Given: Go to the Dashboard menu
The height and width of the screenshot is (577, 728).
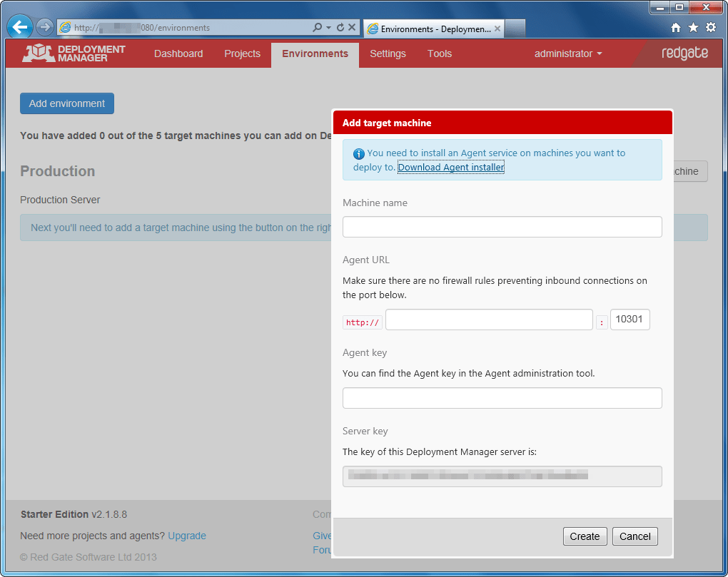Looking at the screenshot, I should click(x=178, y=53).
